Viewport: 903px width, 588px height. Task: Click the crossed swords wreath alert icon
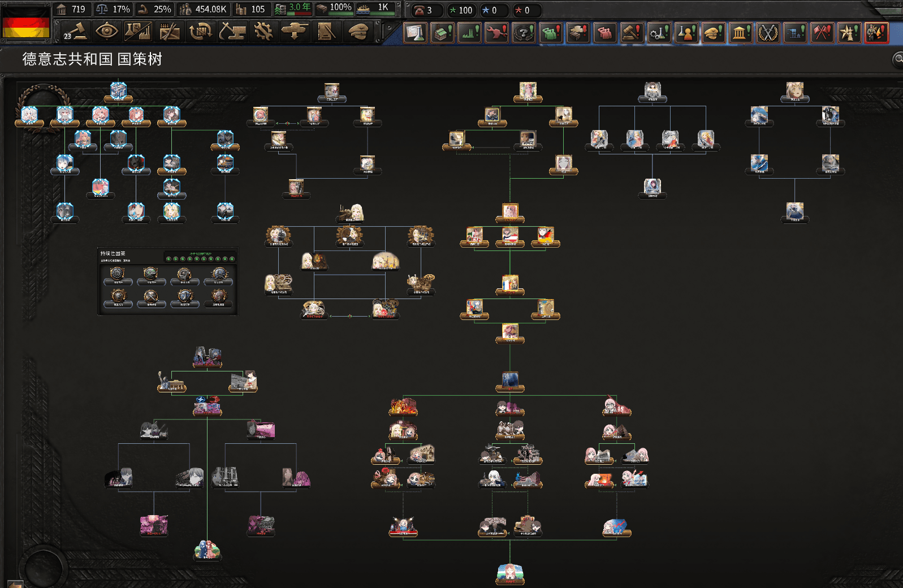click(x=768, y=33)
